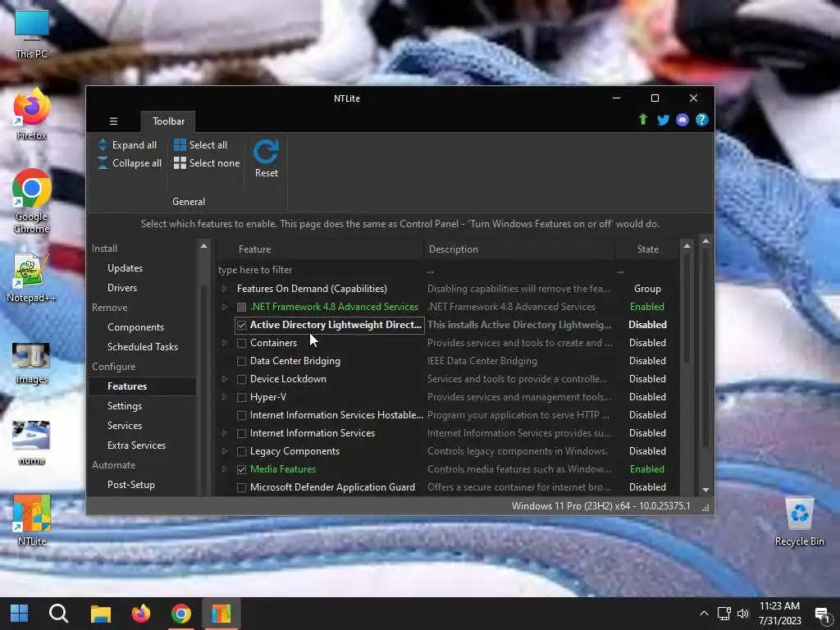Select the NTLite desktop shortcut

(32, 520)
